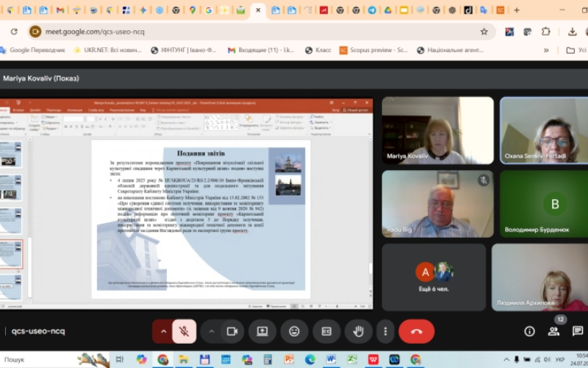Open video settings chevron beside the camera
The height and width of the screenshot is (368, 588).
coord(211,331)
